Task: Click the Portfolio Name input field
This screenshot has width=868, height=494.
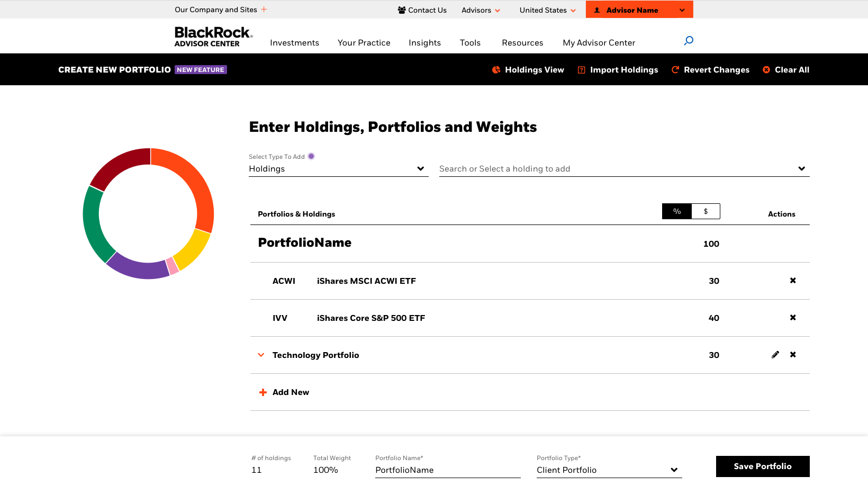Action: [448, 470]
